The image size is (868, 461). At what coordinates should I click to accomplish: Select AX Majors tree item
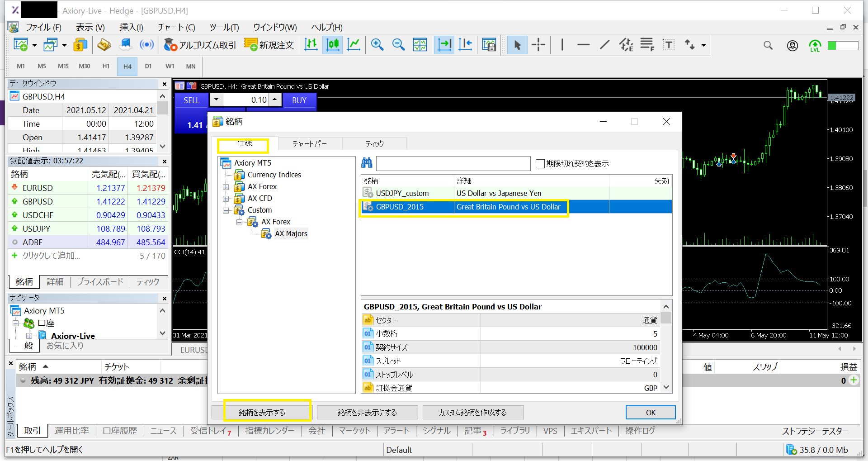tap(291, 233)
